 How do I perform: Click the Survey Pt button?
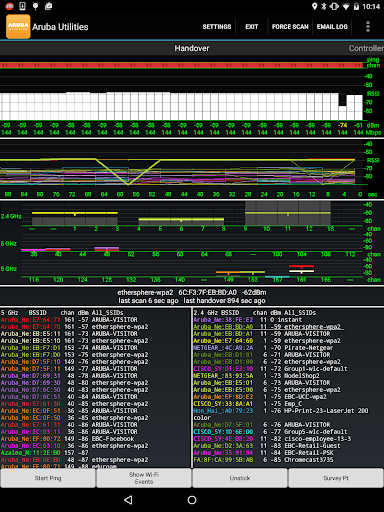click(x=336, y=478)
